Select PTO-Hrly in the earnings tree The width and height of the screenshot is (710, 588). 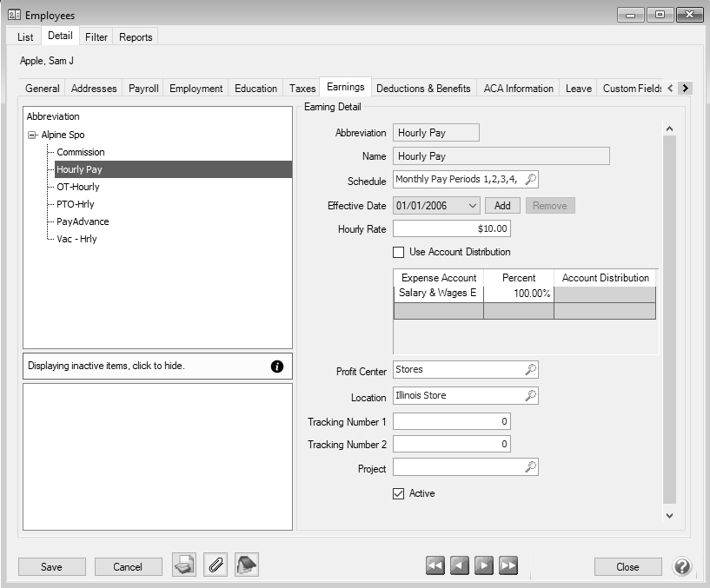click(76, 204)
